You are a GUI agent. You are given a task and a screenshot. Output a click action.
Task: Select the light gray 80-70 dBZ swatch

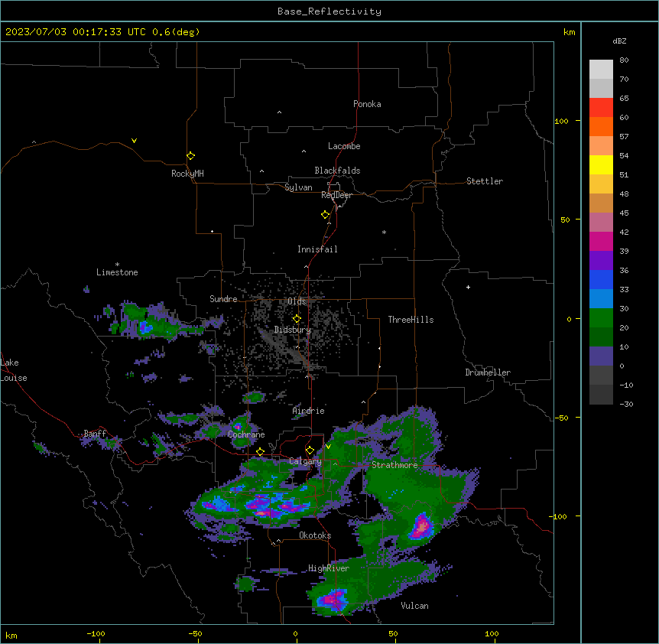click(x=601, y=70)
